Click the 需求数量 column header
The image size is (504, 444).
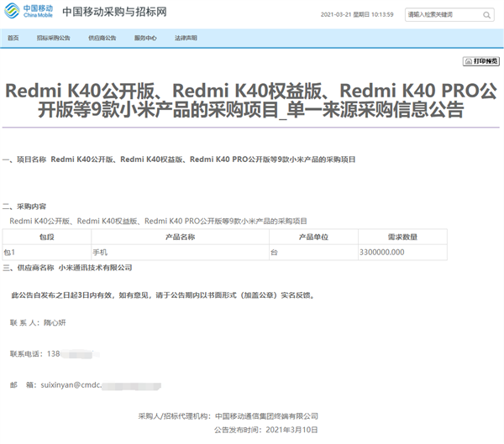[x=402, y=237]
